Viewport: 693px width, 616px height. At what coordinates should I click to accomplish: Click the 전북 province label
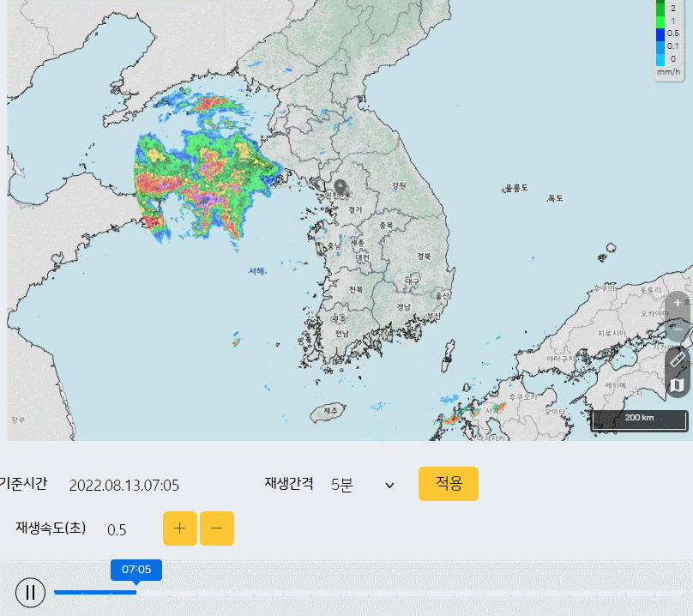click(356, 289)
